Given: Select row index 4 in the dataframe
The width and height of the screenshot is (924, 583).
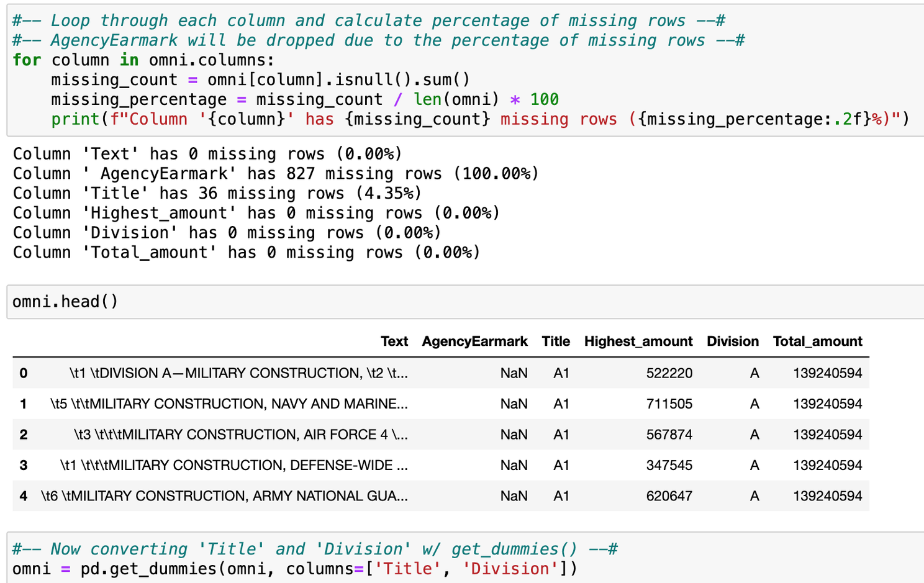Looking at the screenshot, I should point(24,496).
